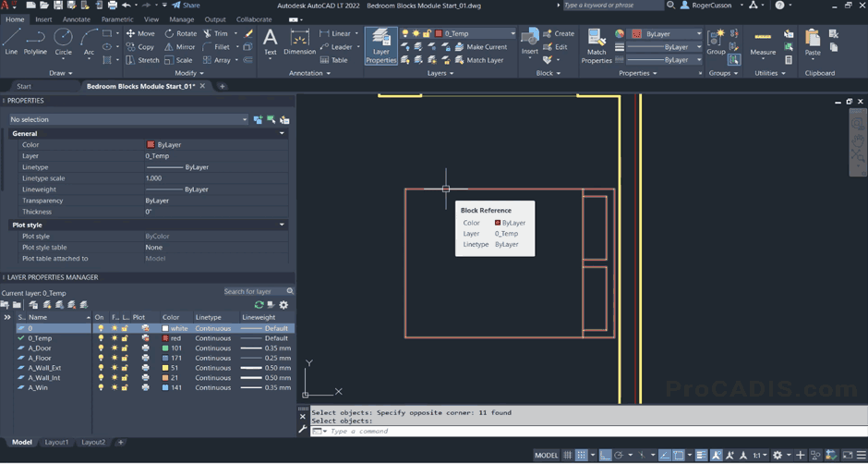Click the Group tool
Viewport: 868px width, 464px height.
716,43
